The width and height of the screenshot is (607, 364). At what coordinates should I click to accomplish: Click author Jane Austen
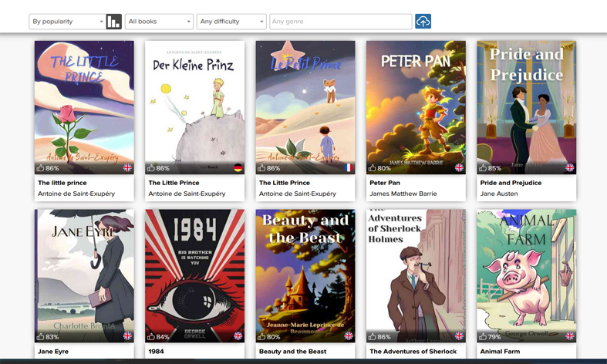(499, 194)
